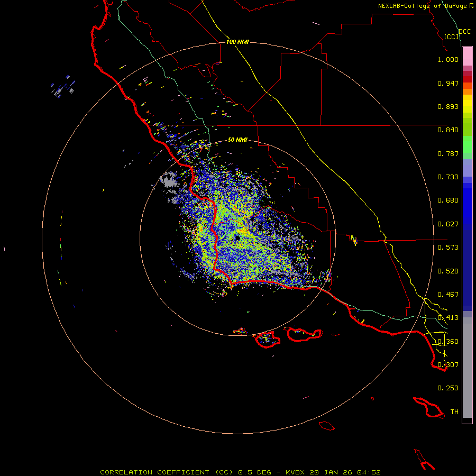Click the KVBX radar site identifier
The width and height of the screenshot is (476, 476).
click(x=295, y=472)
